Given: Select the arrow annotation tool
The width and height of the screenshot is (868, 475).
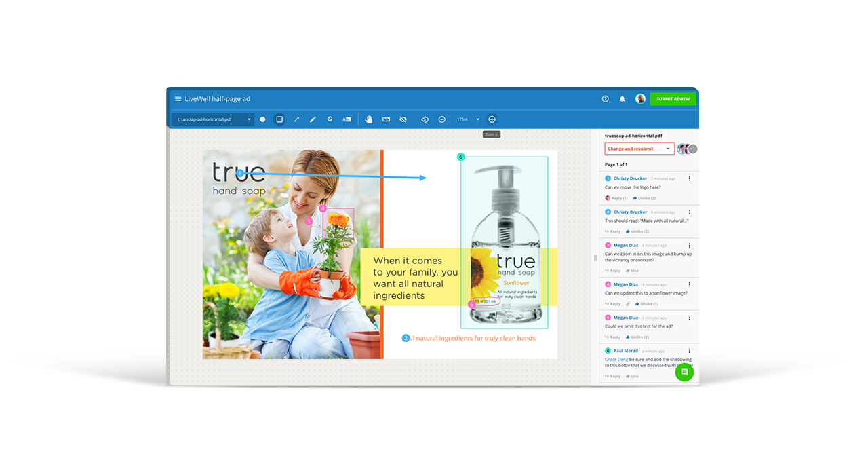Looking at the screenshot, I should pyautogui.click(x=296, y=119).
